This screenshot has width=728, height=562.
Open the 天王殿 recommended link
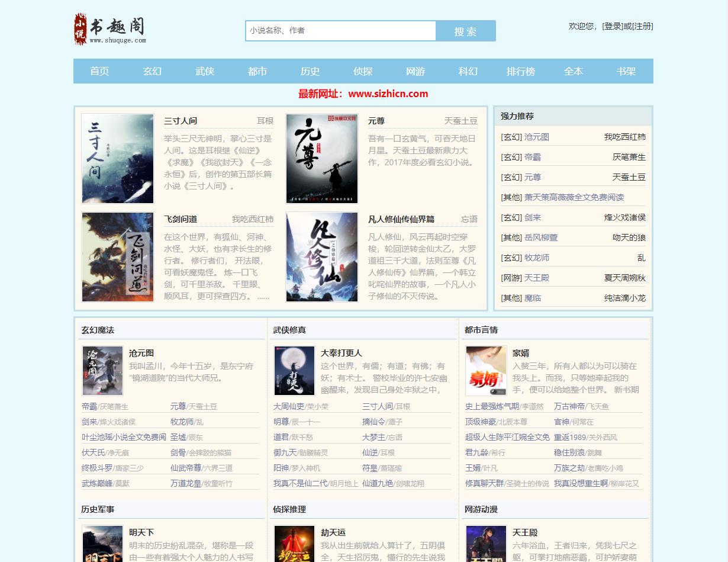tap(537, 278)
